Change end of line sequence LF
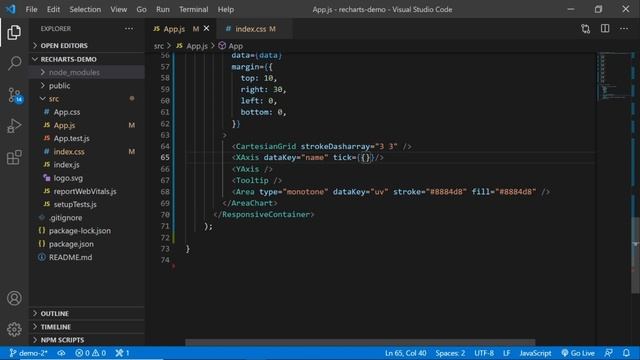The image size is (640, 360). pos(507,353)
